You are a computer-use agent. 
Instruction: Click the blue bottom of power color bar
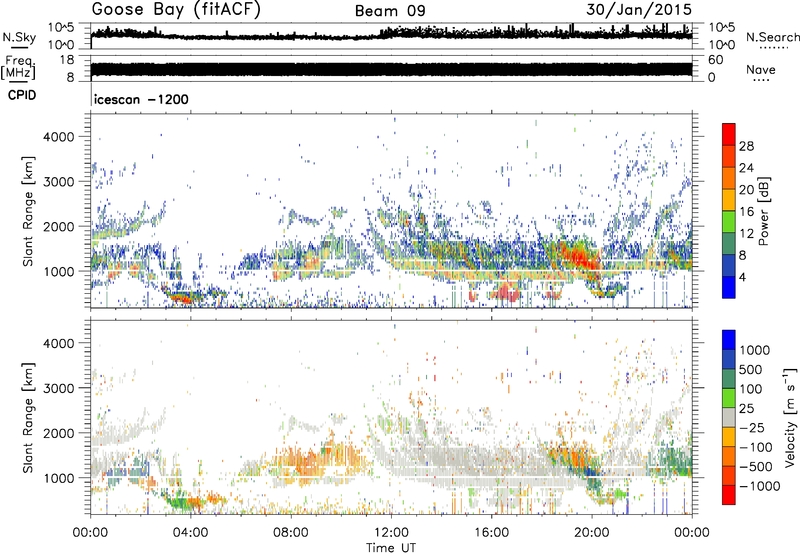pos(729,287)
